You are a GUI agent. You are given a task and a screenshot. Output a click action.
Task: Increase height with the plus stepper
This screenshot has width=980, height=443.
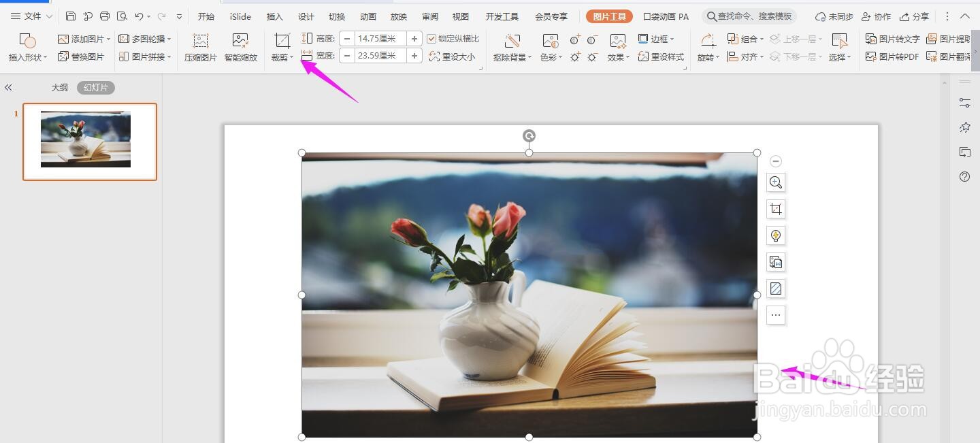coord(414,39)
